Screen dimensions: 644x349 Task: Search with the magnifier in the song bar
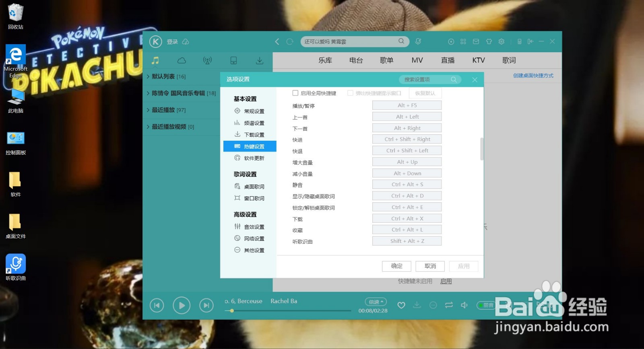click(x=401, y=41)
